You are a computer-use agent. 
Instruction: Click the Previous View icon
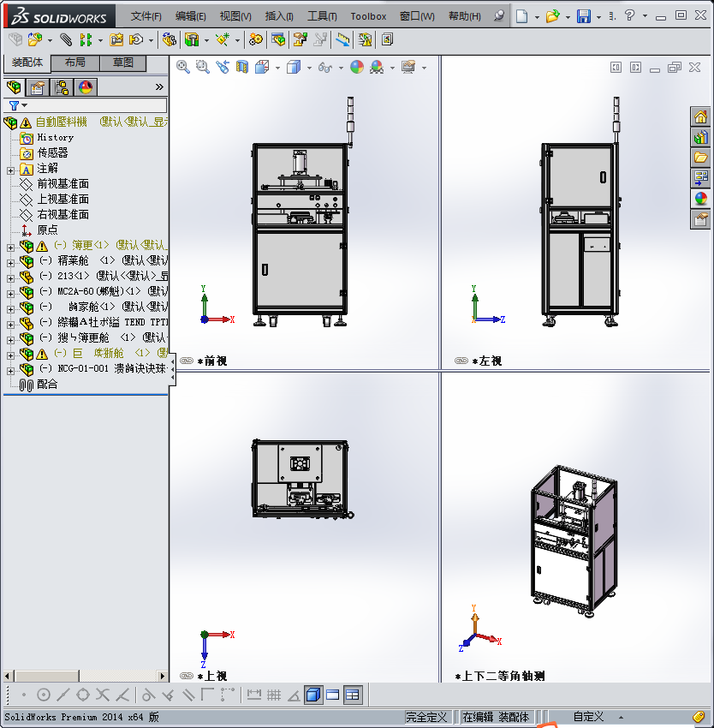click(x=223, y=67)
